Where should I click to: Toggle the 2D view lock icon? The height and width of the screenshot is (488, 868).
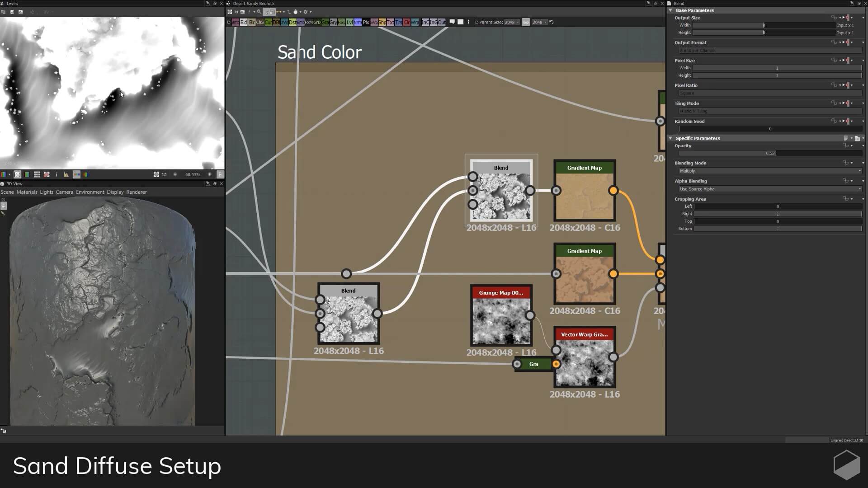pos(220,174)
